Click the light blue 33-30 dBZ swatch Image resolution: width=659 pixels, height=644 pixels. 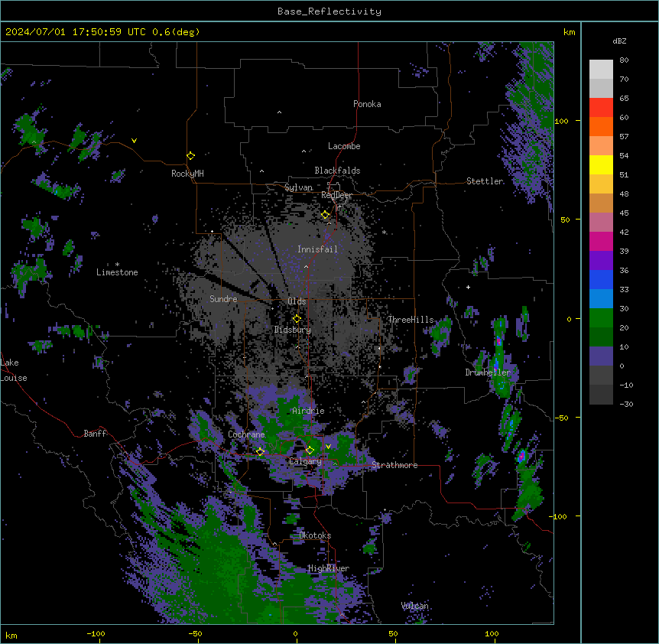(x=601, y=299)
